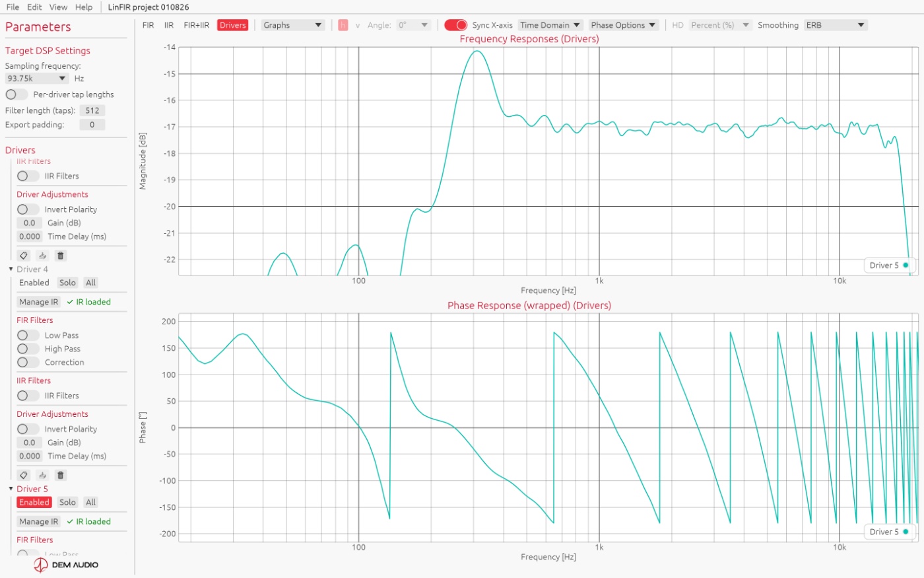Click the Filter length taps field
924x578 pixels.
(92, 110)
